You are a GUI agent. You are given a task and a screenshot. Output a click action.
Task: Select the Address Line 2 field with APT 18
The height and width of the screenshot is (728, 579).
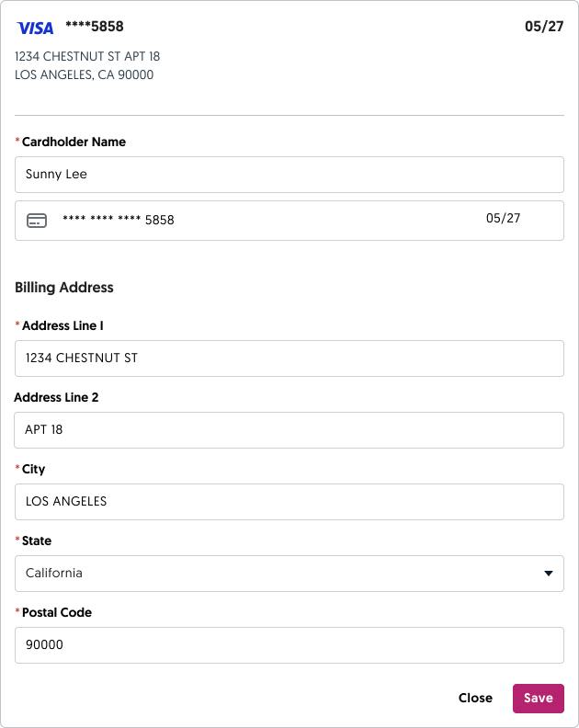289,430
